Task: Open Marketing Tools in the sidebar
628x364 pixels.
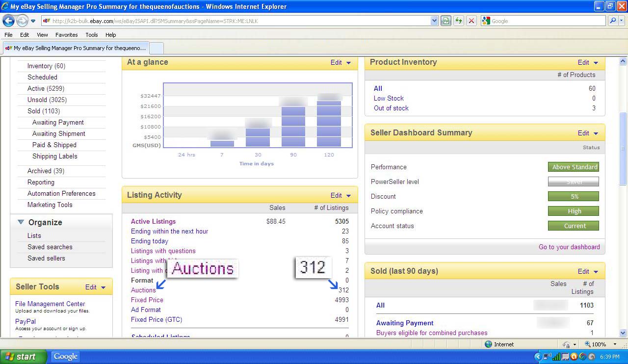Action: [x=50, y=205]
